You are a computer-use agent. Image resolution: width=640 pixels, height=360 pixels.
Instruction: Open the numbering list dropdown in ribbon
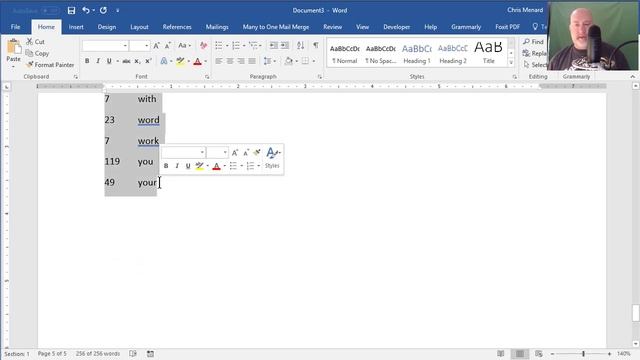tap(244, 46)
